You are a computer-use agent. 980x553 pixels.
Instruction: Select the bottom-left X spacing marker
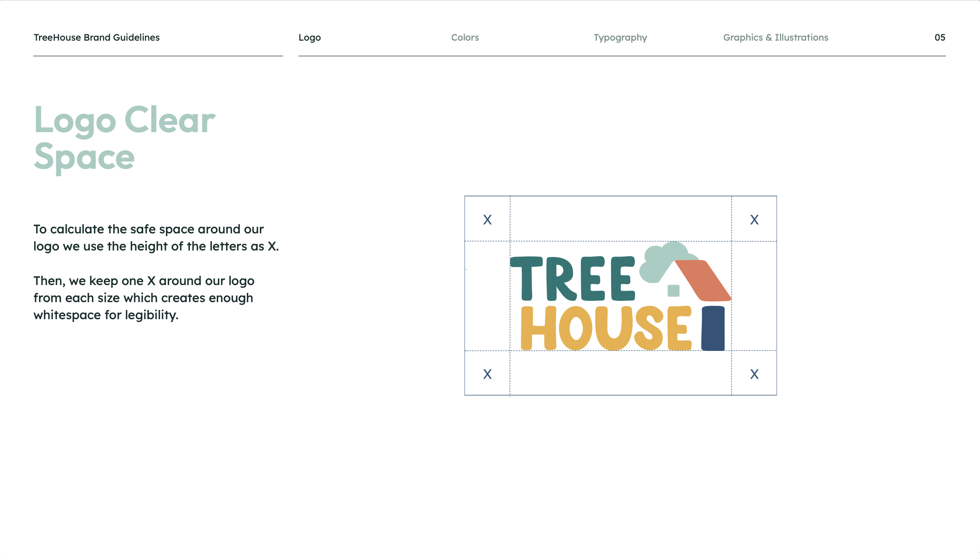pos(487,374)
